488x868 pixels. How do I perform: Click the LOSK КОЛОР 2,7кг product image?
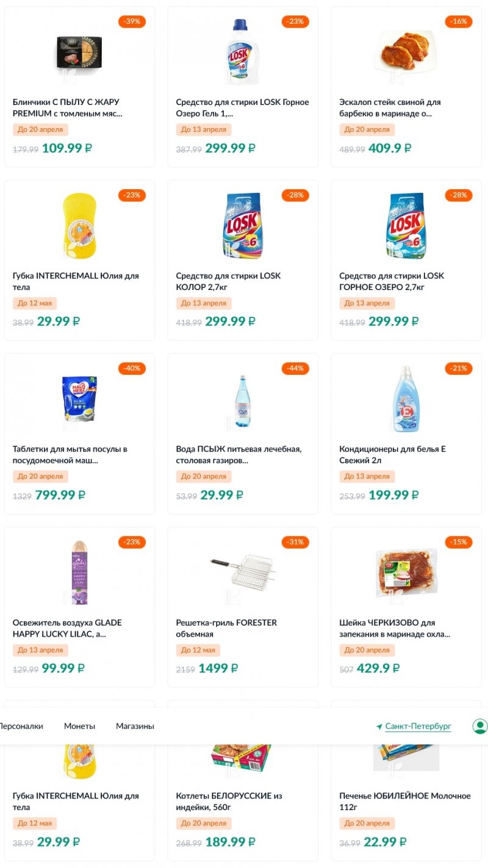click(242, 225)
